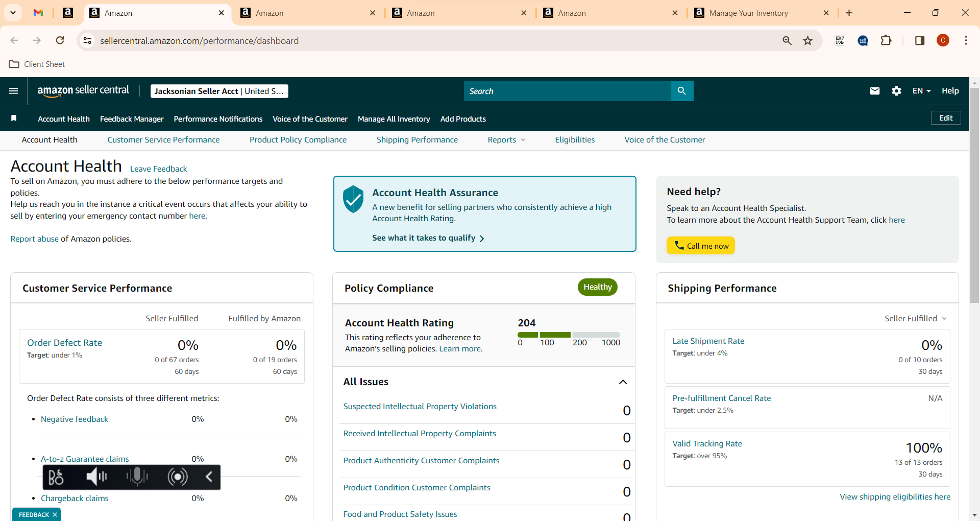Collapse the All Issues section chevron

coord(623,382)
